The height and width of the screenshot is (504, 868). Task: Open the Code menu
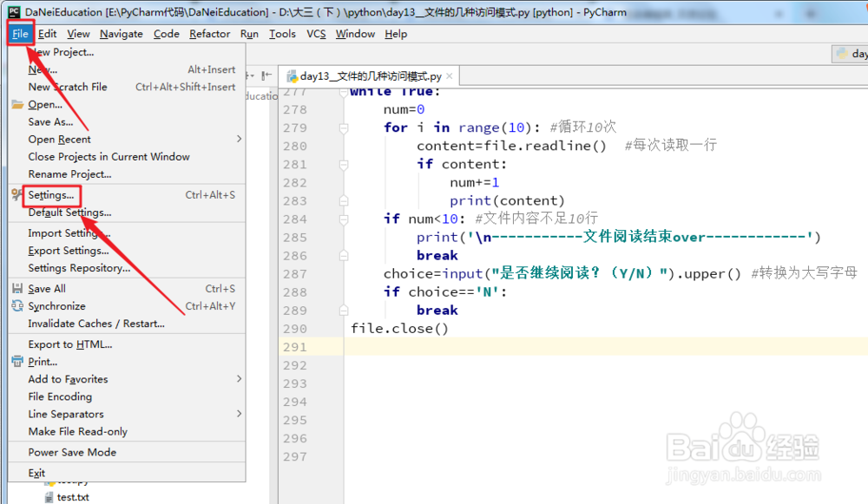pyautogui.click(x=166, y=34)
